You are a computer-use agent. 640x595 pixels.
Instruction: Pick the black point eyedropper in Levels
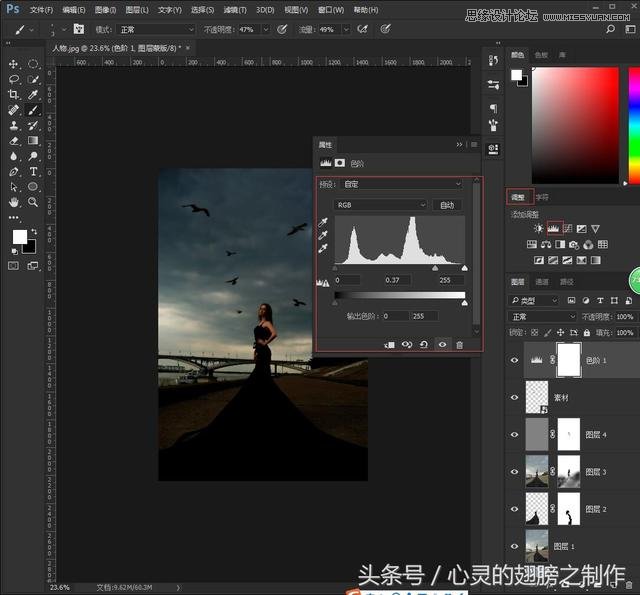coord(323,223)
